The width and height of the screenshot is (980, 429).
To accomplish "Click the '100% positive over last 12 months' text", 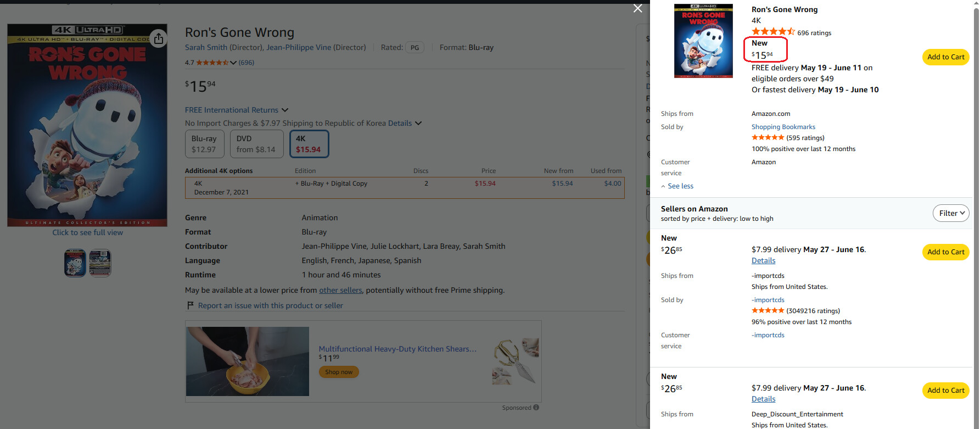I will pyautogui.click(x=803, y=149).
